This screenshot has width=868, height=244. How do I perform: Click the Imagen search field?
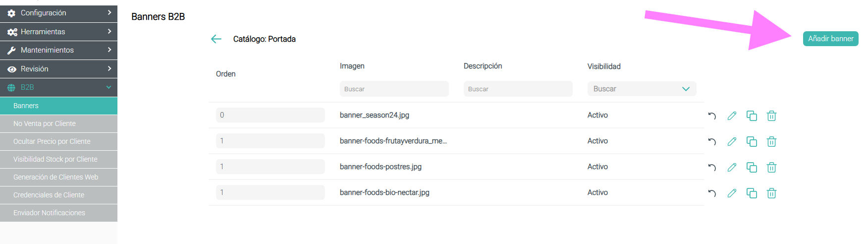point(394,89)
